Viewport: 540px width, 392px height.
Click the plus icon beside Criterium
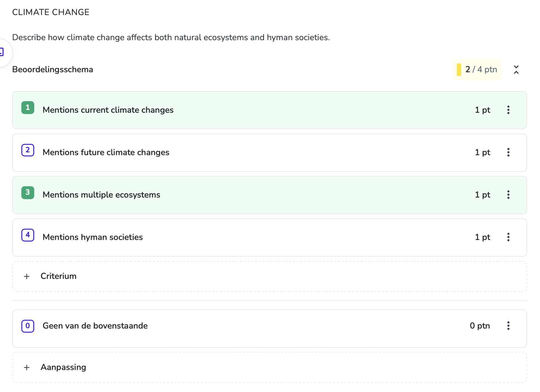(27, 276)
